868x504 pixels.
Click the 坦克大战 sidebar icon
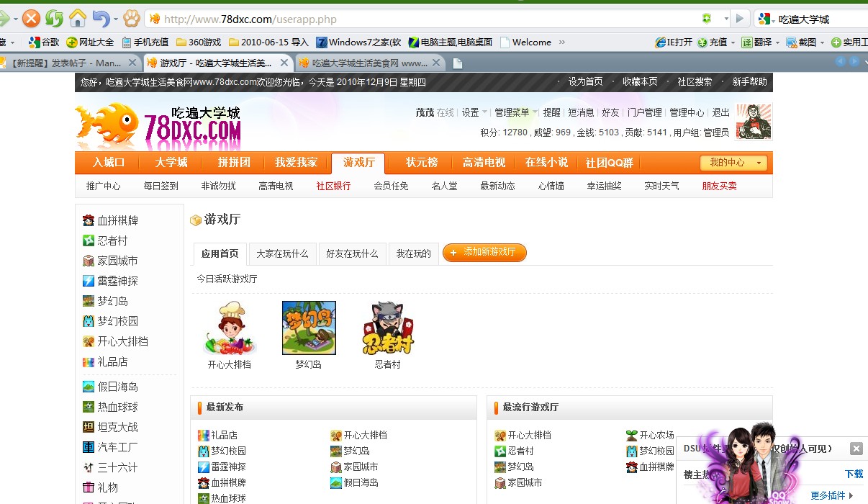coord(89,427)
